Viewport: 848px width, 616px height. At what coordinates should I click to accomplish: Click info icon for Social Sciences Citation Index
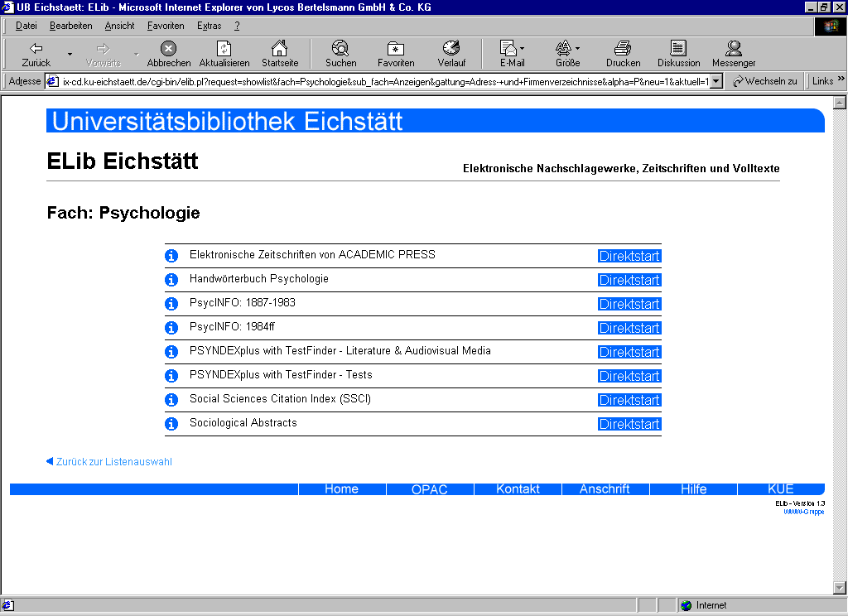point(171,400)
